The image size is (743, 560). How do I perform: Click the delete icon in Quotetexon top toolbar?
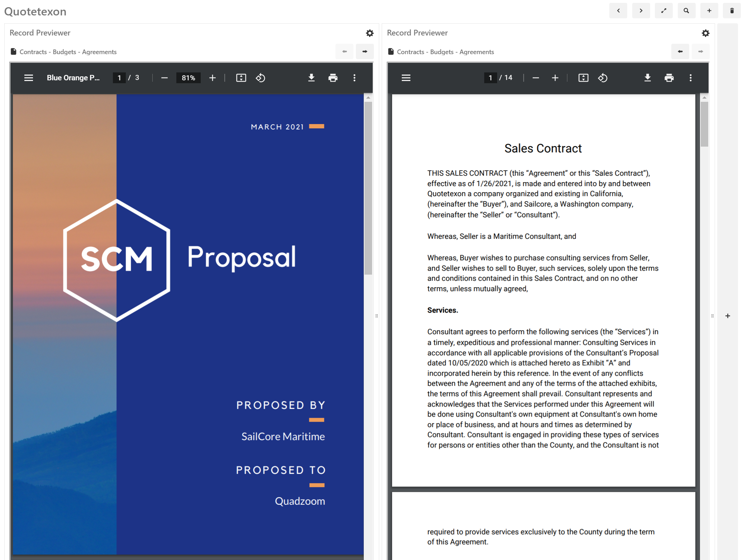[x=730, y=11]
